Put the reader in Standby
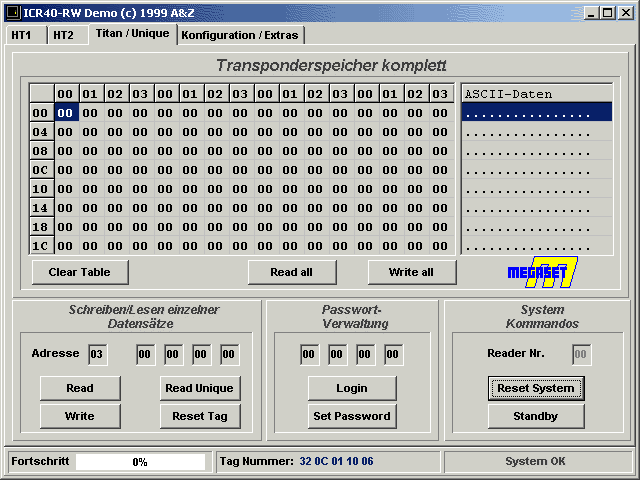 (x=536, y=416)
